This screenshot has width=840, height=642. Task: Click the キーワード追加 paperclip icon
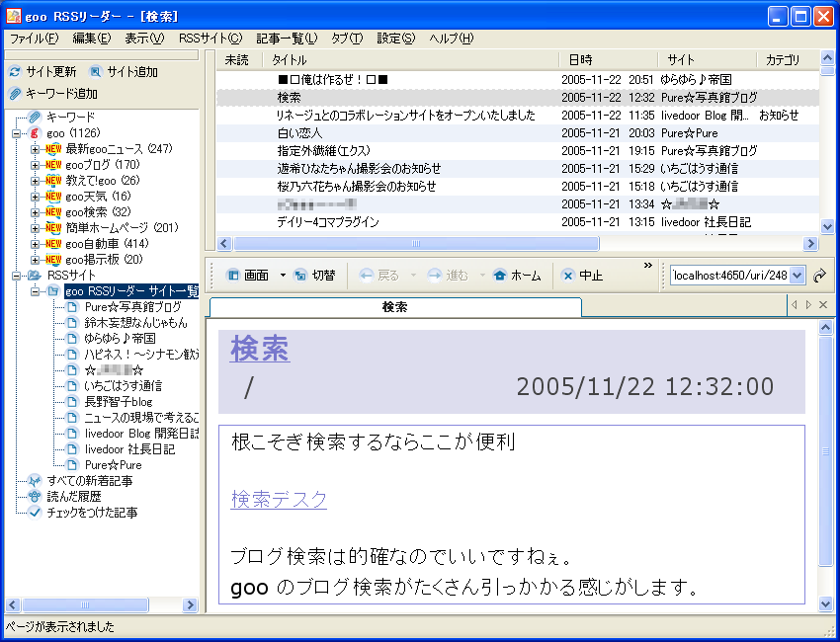click(x=15, y=94)
